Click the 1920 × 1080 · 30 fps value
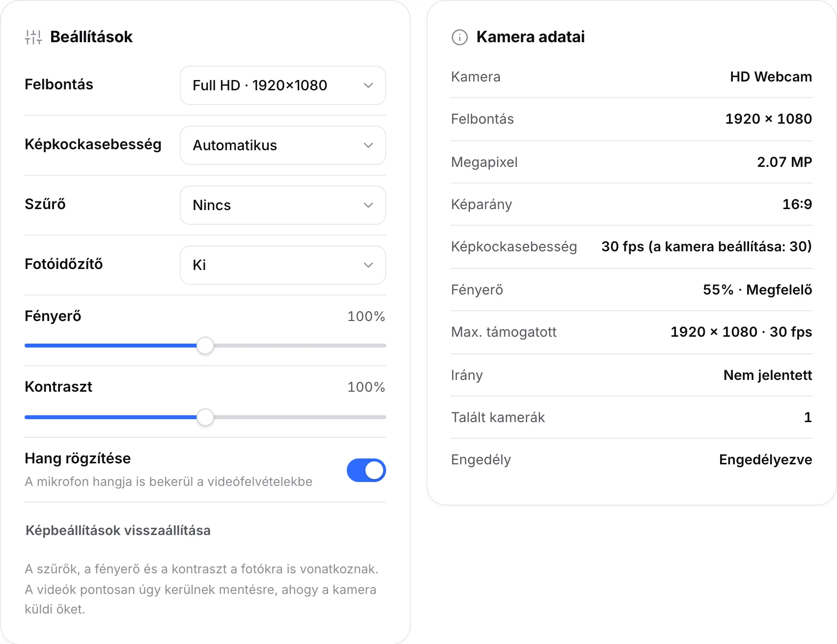Viewport: 837px width, 644px height. tap(741, 332)
